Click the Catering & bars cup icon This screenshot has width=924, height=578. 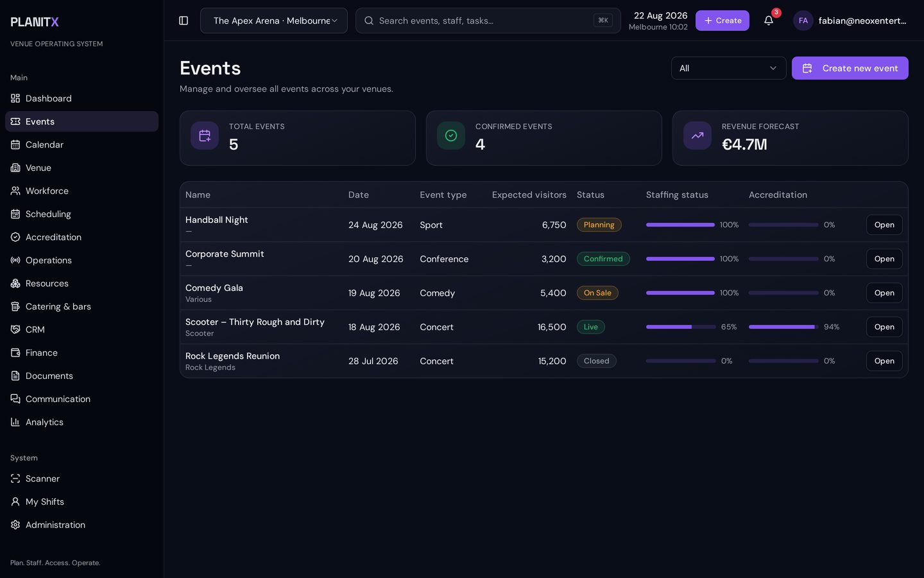point(15,306)
